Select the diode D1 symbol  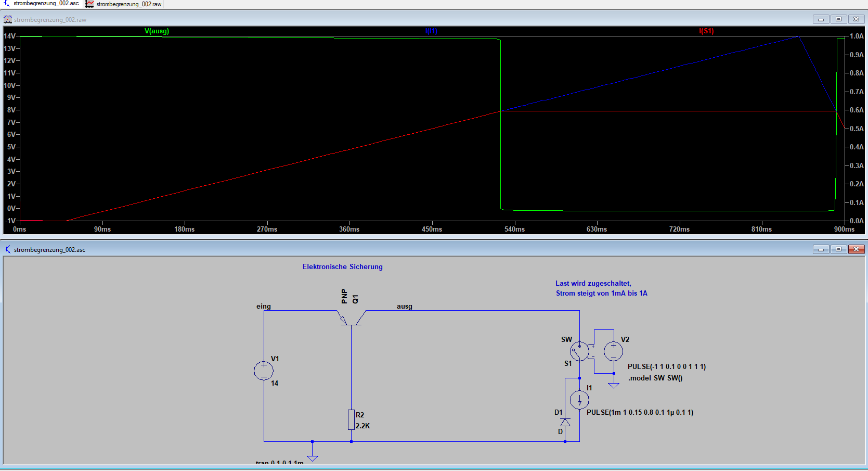[x=565, y=422]
